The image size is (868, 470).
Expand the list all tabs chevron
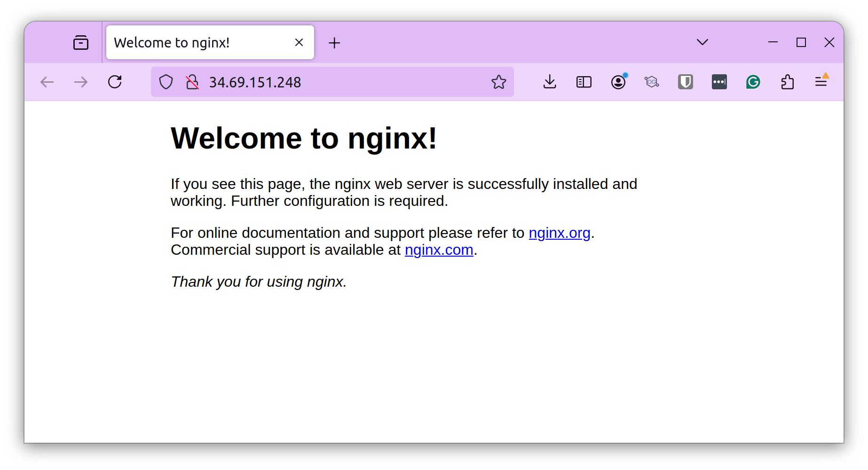(702, 42)
